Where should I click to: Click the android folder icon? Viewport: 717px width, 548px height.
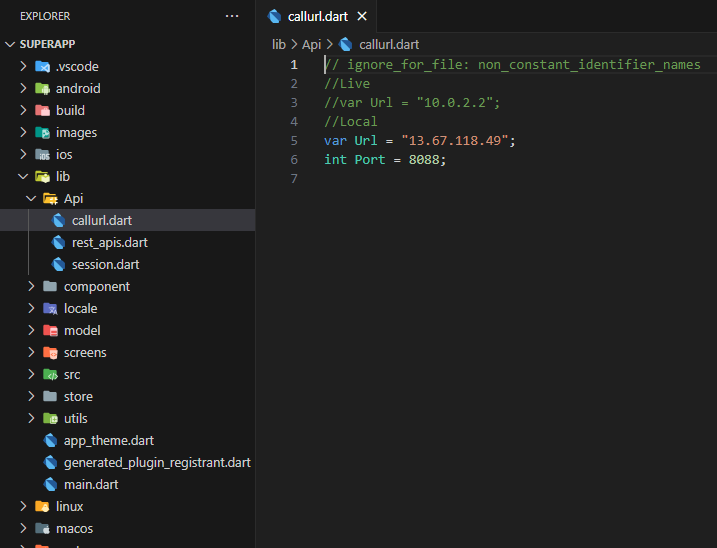pyautogui.click(x=42, y=89)
